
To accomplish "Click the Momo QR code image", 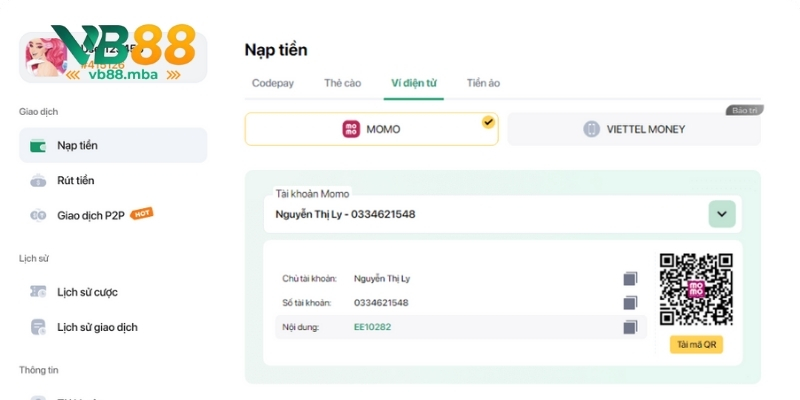I will [x=696, y=289].
